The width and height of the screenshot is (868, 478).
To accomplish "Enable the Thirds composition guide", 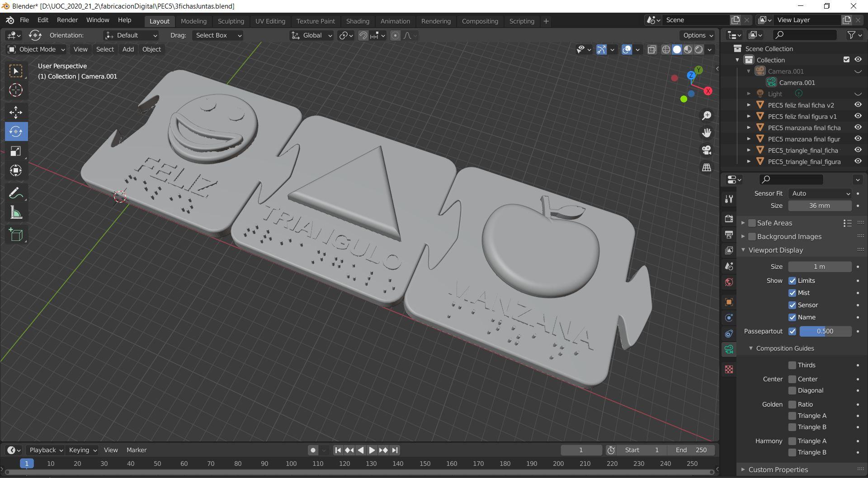I will (x=792, y=365).
